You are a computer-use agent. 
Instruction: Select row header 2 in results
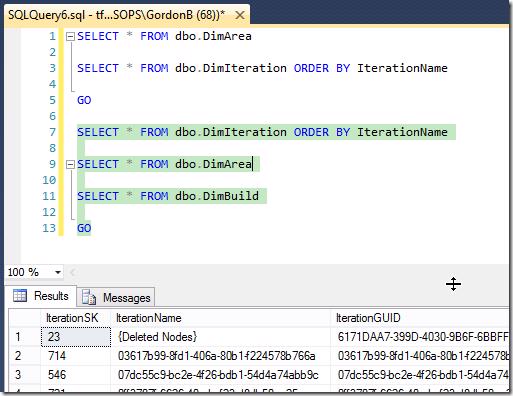tap(25, 356)
